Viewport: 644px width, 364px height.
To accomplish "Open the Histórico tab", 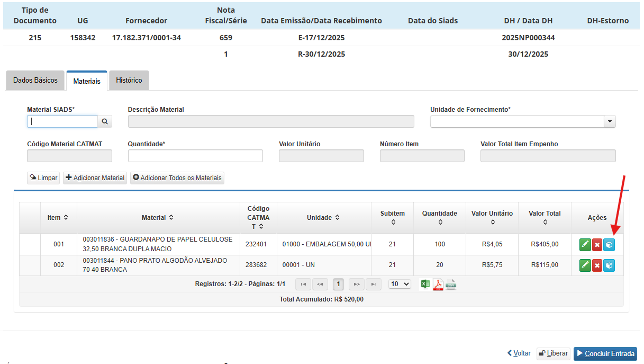I will click(x=129, y=81).
